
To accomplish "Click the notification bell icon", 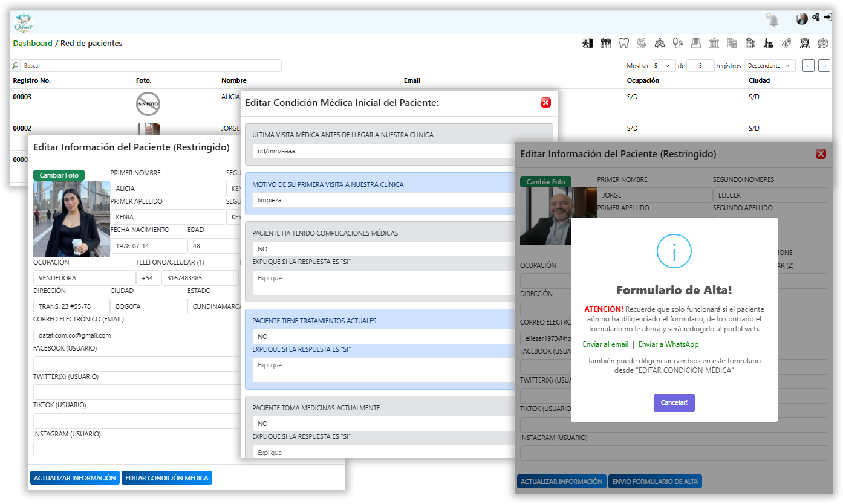I will pyautogui.click(x=773, y=20).
